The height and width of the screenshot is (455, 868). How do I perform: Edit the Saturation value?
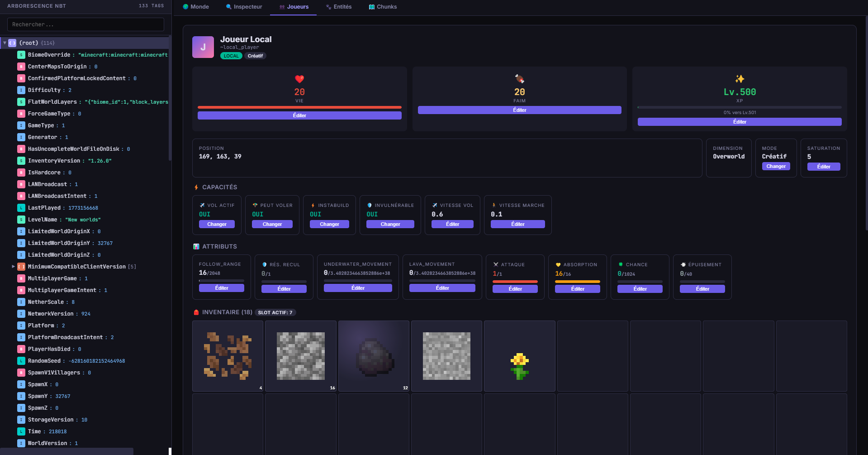(x=823, y=167)
